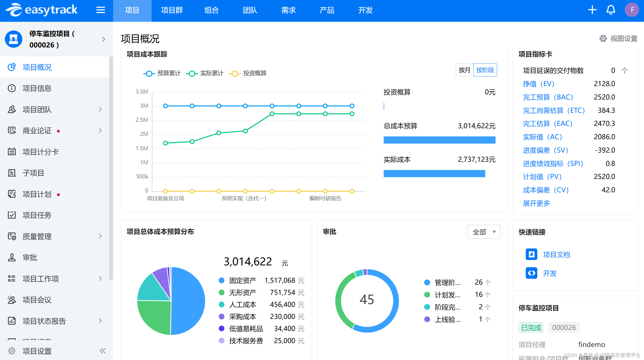Click the 开发 quick link icon
Viewport: 644px width, 360px height.
coord(531,273)
